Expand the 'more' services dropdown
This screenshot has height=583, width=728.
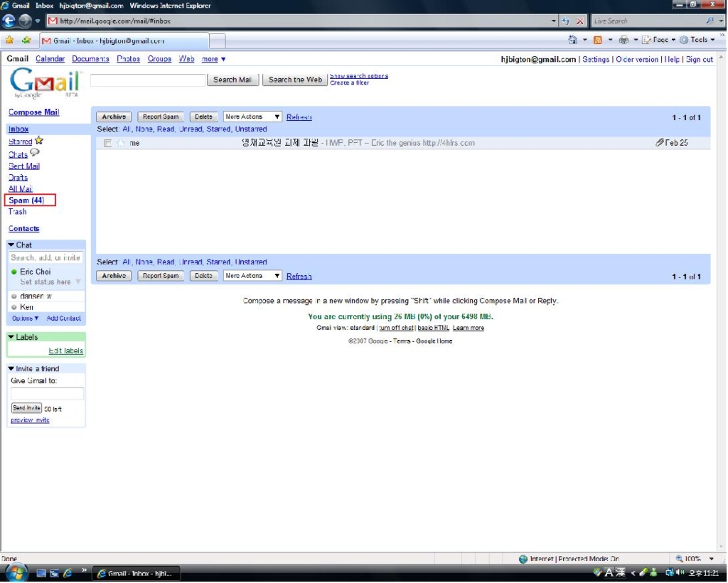[x=213, y=59]
